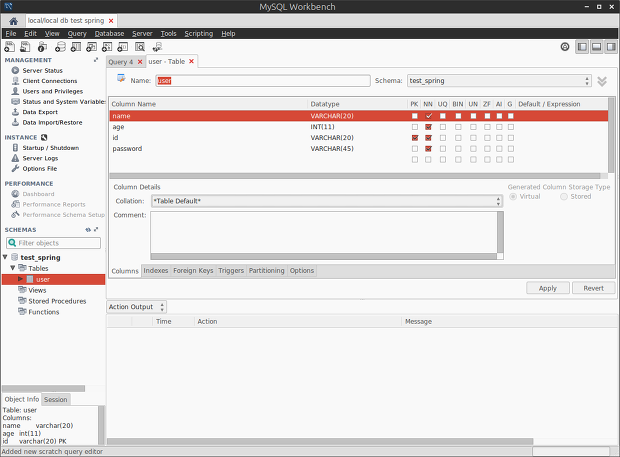Toggle UN checkbox for age column

[473, 127]
